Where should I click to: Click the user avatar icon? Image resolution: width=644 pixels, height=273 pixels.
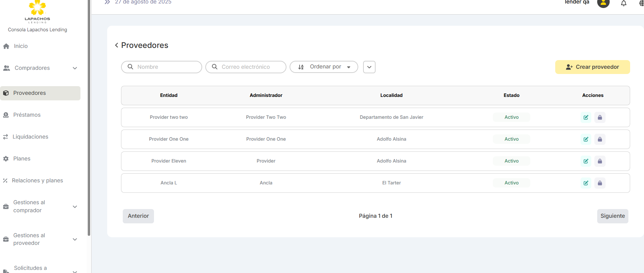(x=603, y=3)
